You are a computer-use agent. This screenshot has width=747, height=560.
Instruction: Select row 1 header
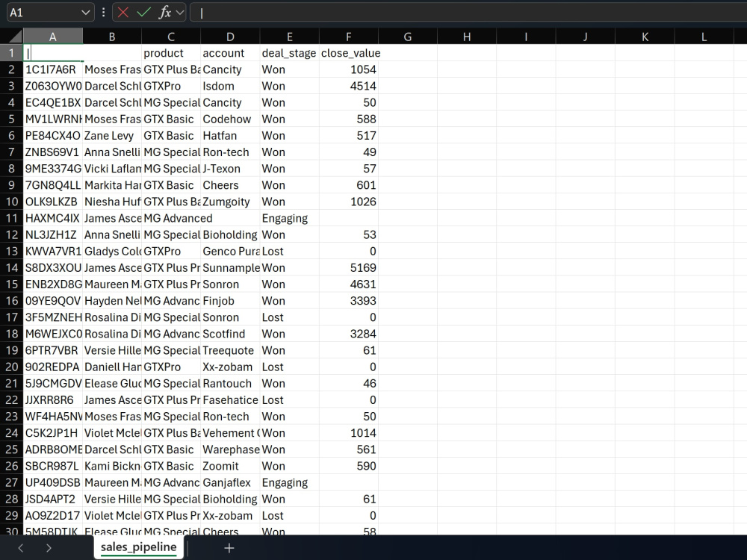coord(11,53)
